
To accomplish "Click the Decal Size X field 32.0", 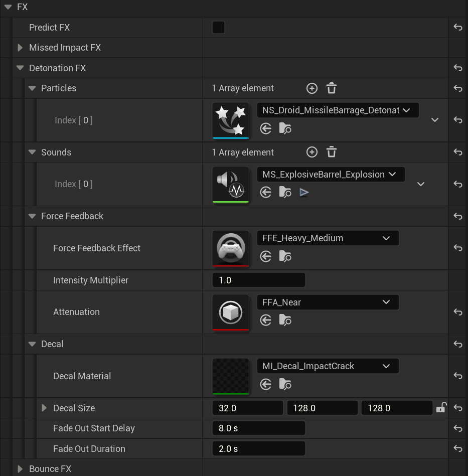I will click(248, 408).
